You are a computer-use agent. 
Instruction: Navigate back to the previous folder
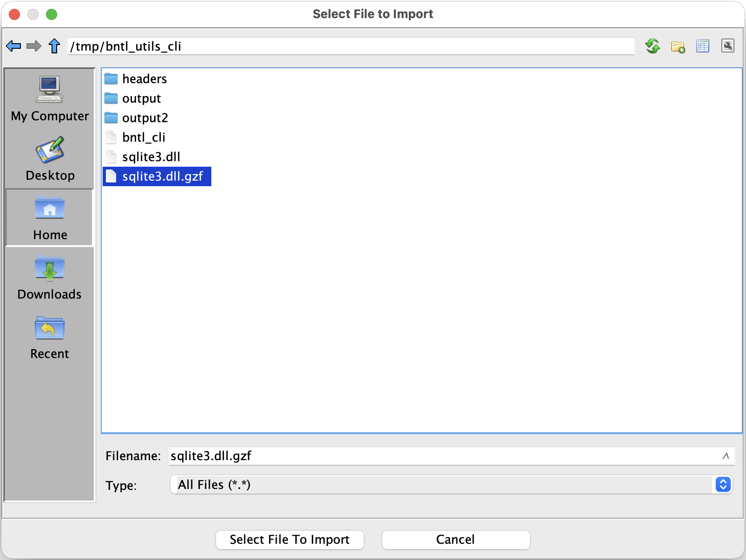13,45
